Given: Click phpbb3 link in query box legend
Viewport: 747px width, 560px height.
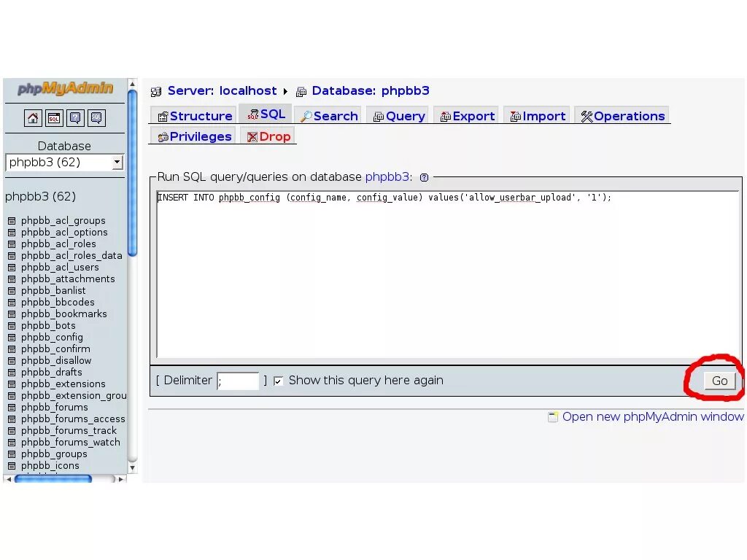Looking at the screenshot, I should [387, 177].
